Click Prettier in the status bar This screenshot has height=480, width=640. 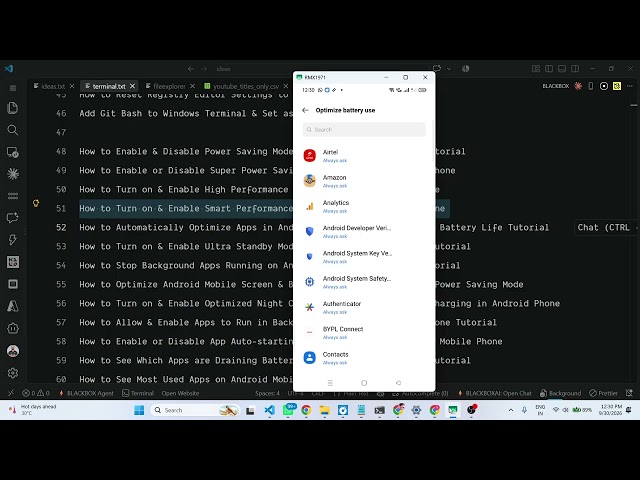[604, 393]
